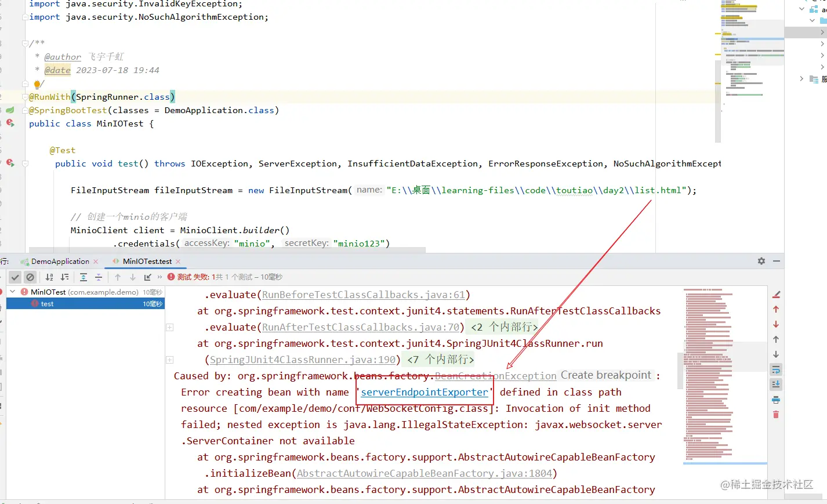This screenshot has width=827, height=504.
Task: Jump down the stack trace red arrow
Action: (x=776, y=324)
